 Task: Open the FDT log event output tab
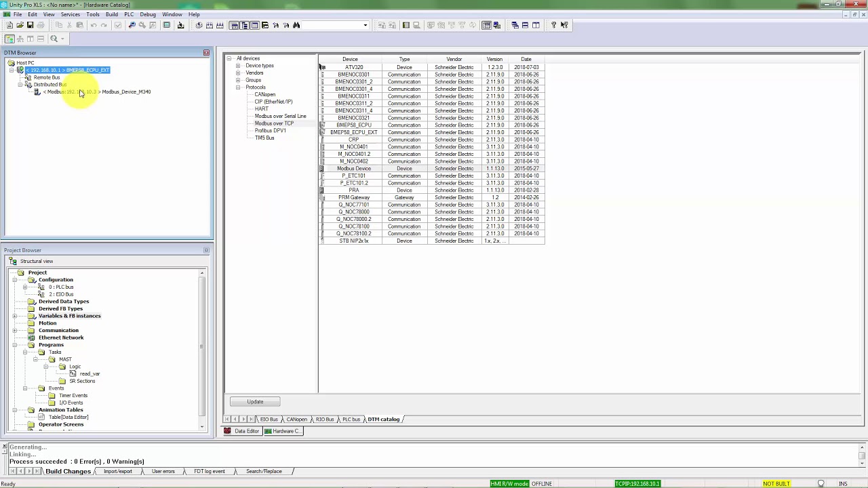pyautogui.click(x=210, y=471)
